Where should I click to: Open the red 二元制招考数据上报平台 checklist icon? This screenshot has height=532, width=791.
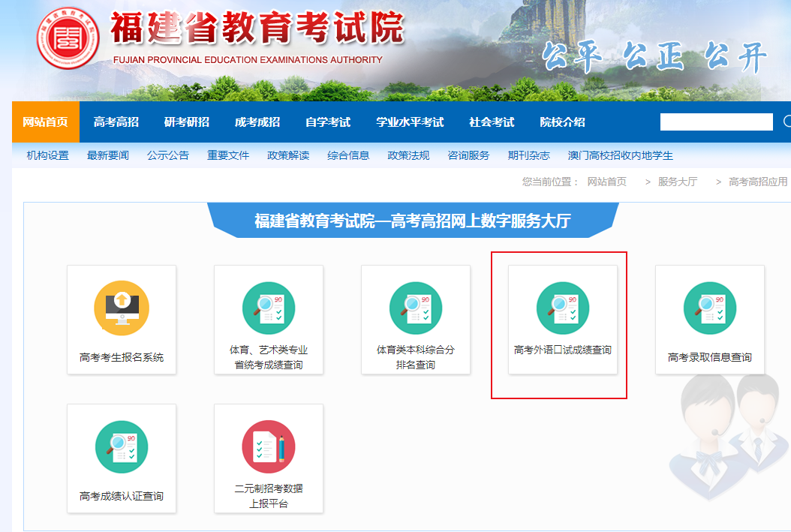(x=269, y=446)
